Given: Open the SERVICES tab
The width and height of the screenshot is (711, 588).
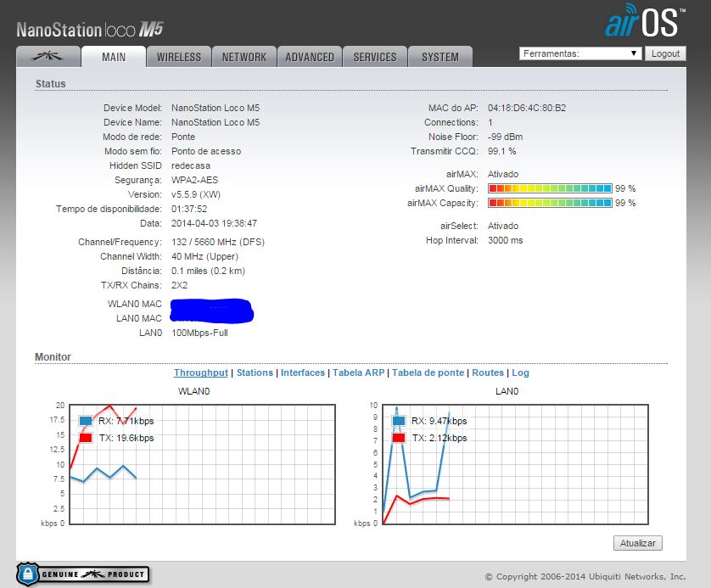Looking at the screenshot, I should click(374, 57).
